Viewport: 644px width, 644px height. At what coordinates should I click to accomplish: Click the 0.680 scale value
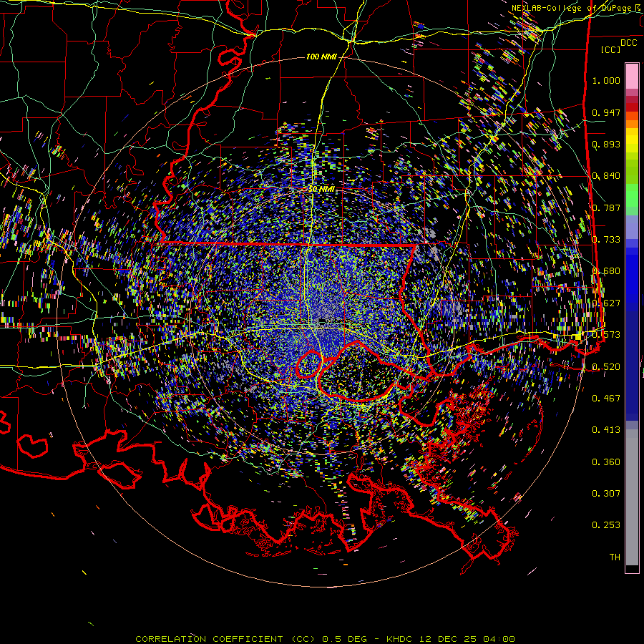[606, 271]
